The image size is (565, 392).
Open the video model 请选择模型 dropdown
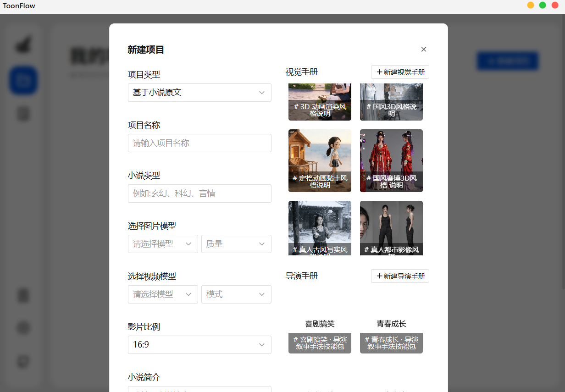[x=163, y=294]
